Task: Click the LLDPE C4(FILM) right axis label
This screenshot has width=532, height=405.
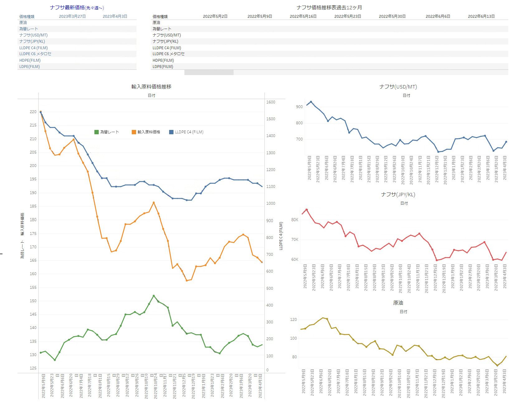Action: (x=281, y=236)
